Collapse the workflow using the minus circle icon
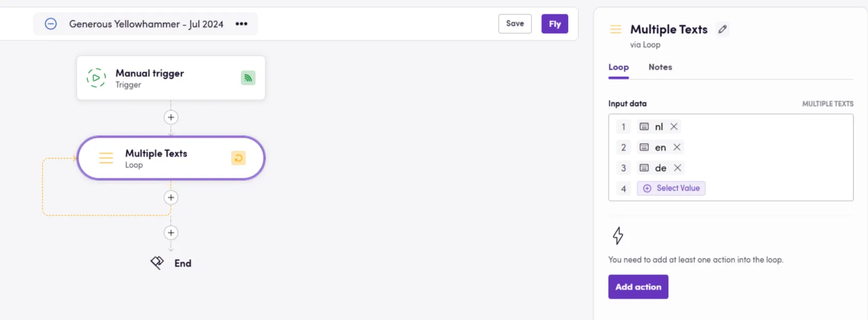Viewport: 868px width, 320px height. click(51, 24)
